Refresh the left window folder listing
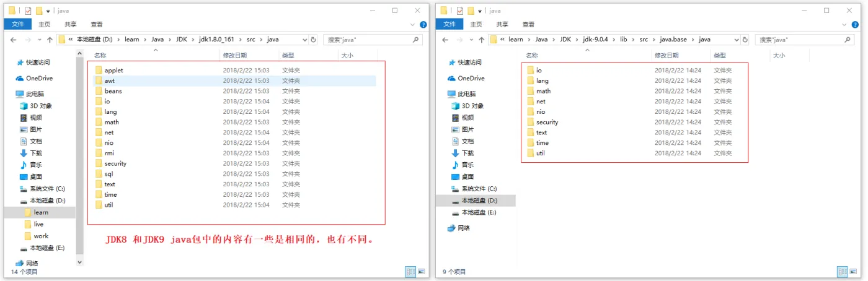This screenshot has height=281, width=868. pos(313,40)
